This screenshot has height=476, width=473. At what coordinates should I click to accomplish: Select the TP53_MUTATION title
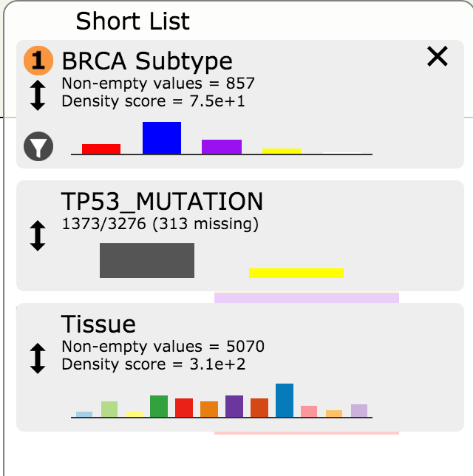(x=162, y=201)
